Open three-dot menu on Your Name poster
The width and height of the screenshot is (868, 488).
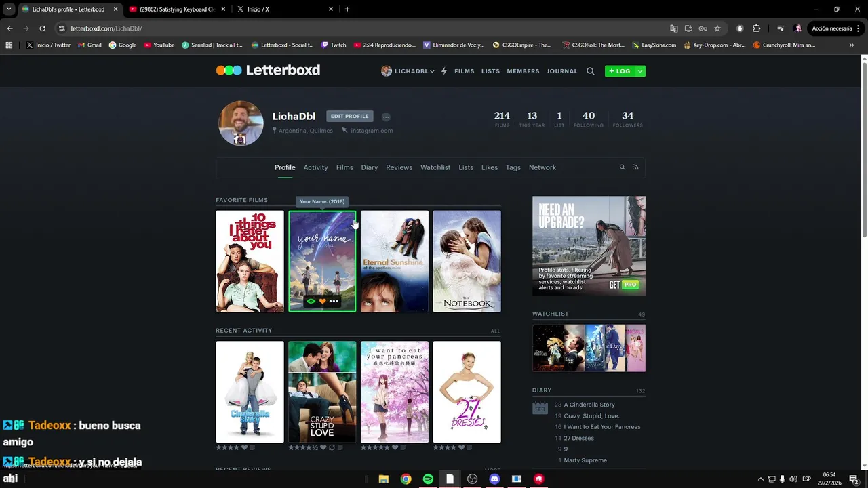(334, 302)
